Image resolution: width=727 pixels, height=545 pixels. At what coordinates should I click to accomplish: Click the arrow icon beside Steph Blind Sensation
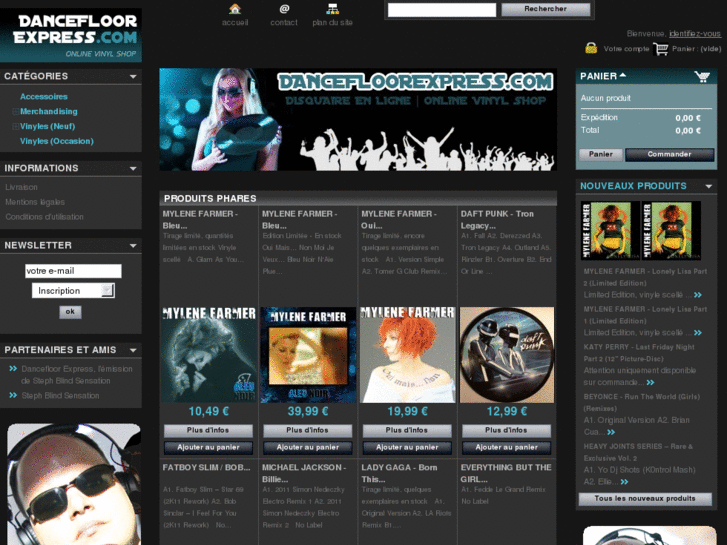(13, 395)
